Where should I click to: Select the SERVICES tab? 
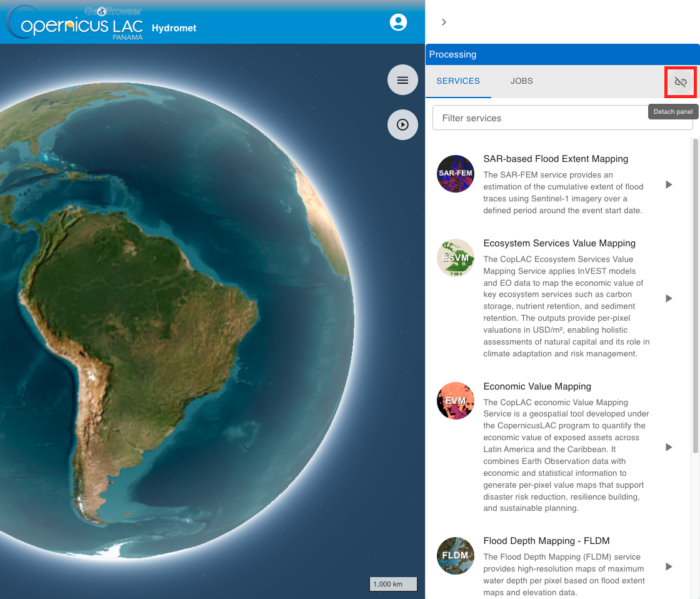point(458,81)
